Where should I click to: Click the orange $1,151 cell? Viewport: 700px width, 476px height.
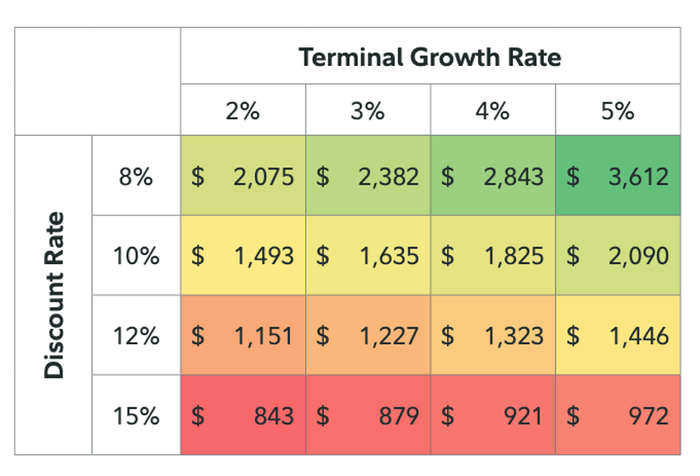click(243, 335)
